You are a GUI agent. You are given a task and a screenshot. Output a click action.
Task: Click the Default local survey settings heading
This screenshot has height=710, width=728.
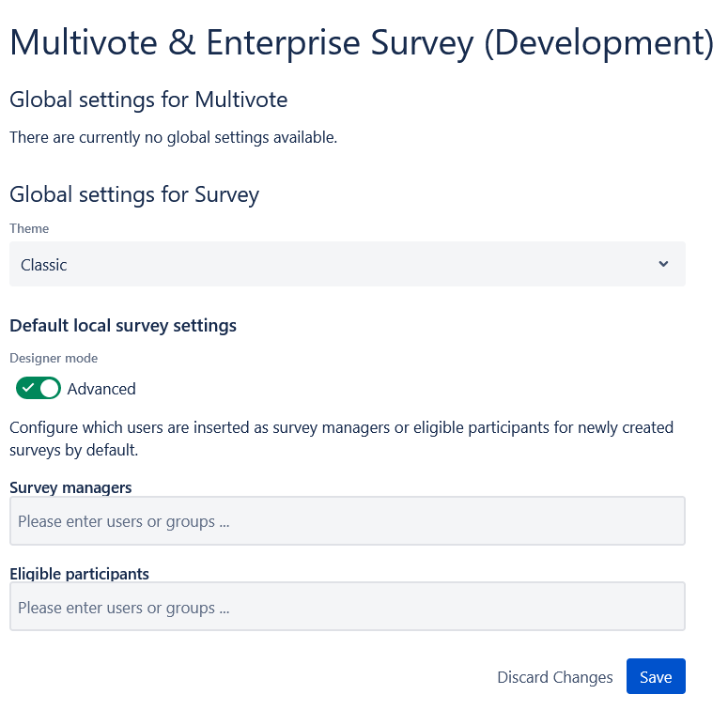(123, 326)
